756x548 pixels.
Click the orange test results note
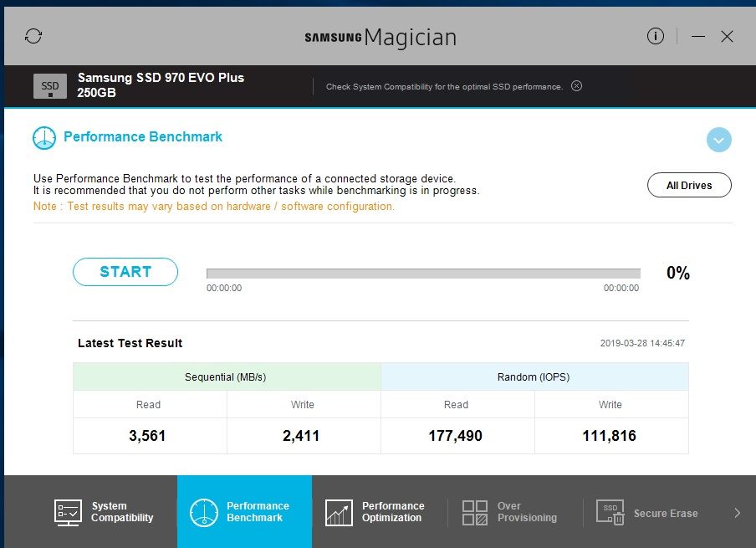tap(213, 207)
